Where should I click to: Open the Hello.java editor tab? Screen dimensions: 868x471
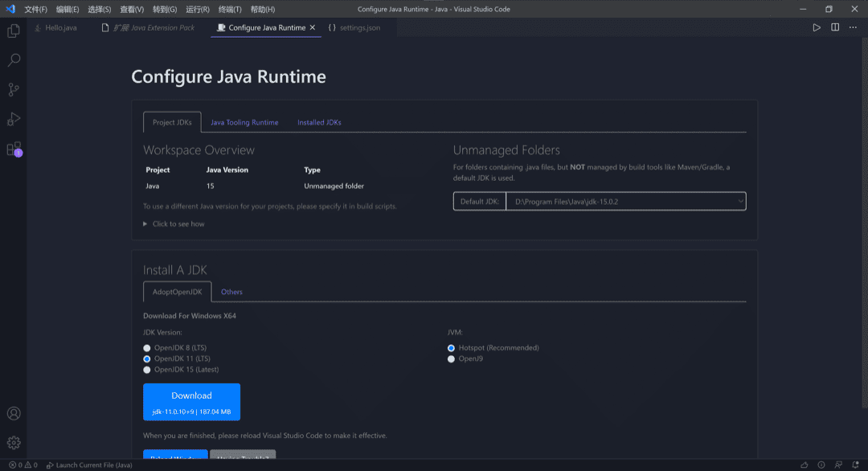(x=56, y=27)
